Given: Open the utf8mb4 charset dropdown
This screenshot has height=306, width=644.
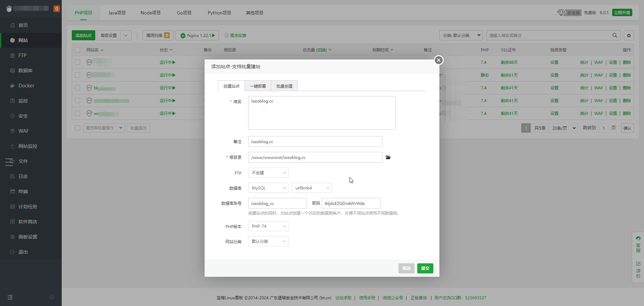Looking at the screenshot, I should (x=312, y=188).
